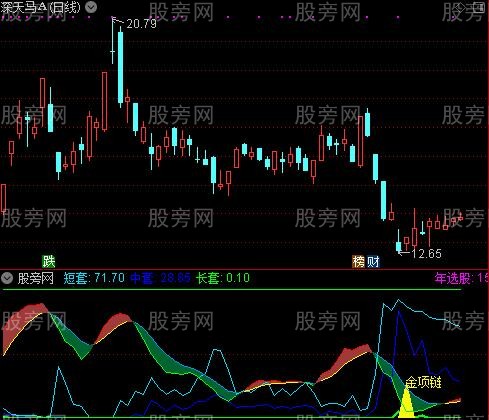Select the 中套 indicator value
This screenshot has width=489, height=420.
[x=160, y=278]
